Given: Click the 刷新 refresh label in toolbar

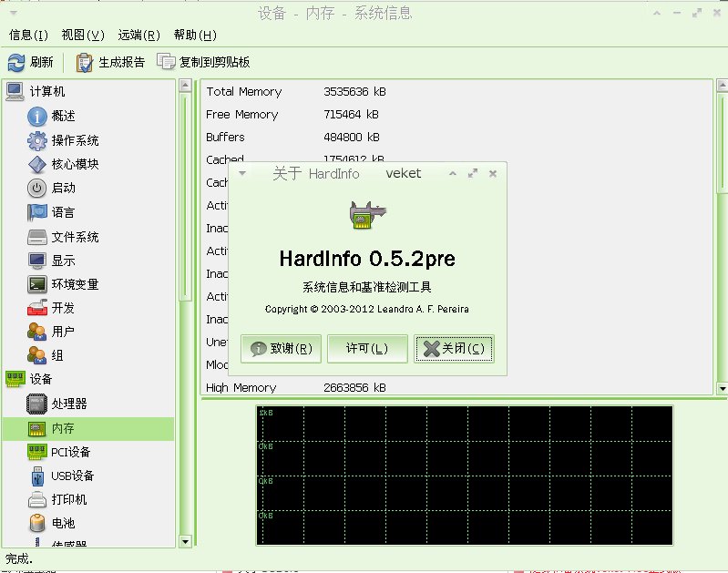Looking at the screenshot, I should (42, 62).
